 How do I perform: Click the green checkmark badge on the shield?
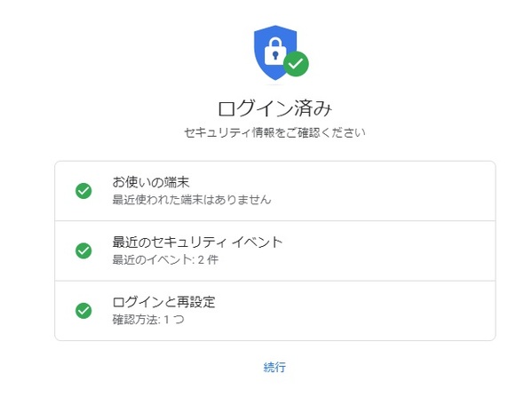tap(296, 63)
